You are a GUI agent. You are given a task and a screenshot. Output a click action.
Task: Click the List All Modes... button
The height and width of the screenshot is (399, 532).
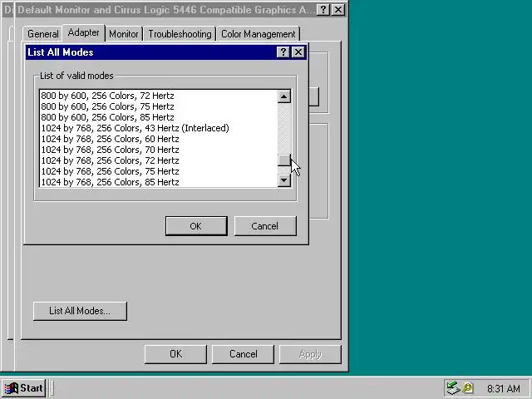tap(80, 311)
